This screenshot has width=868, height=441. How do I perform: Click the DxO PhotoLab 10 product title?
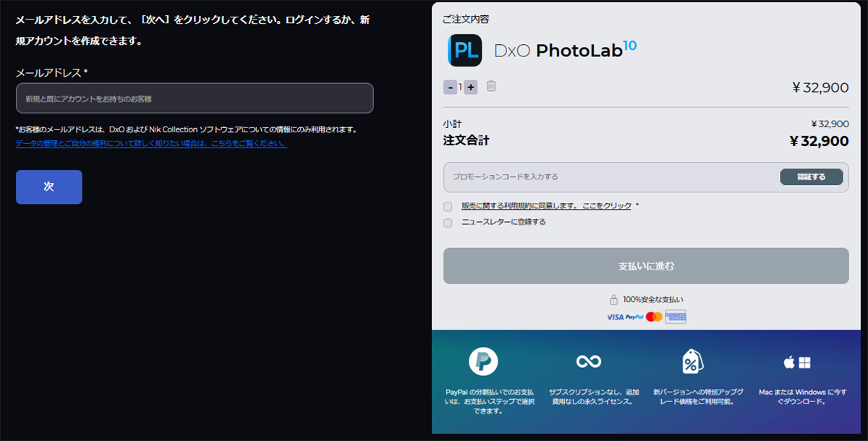(x=565, y=49)
